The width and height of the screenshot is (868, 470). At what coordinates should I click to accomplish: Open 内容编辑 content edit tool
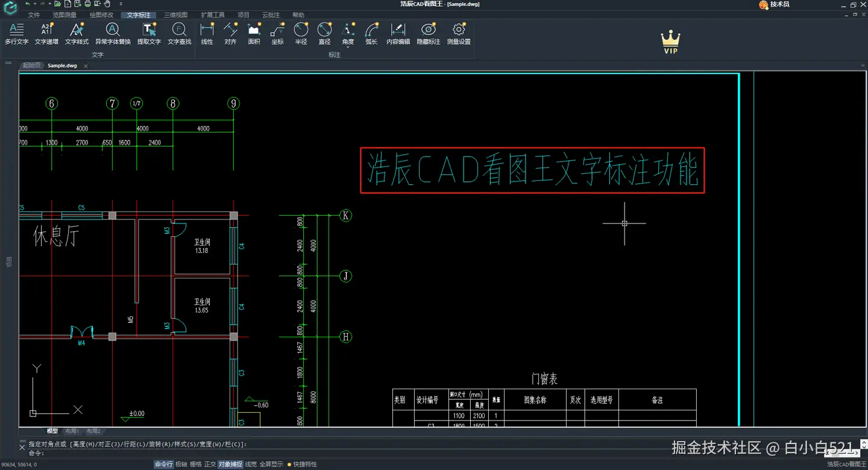(x=398, y=34)
